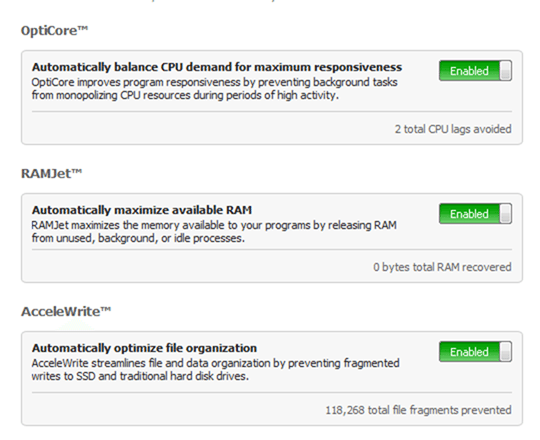Click the OptiCore description about background tasks
This screenshot has height=440, width=540.
pyautogui.click(x=215, y=88)
